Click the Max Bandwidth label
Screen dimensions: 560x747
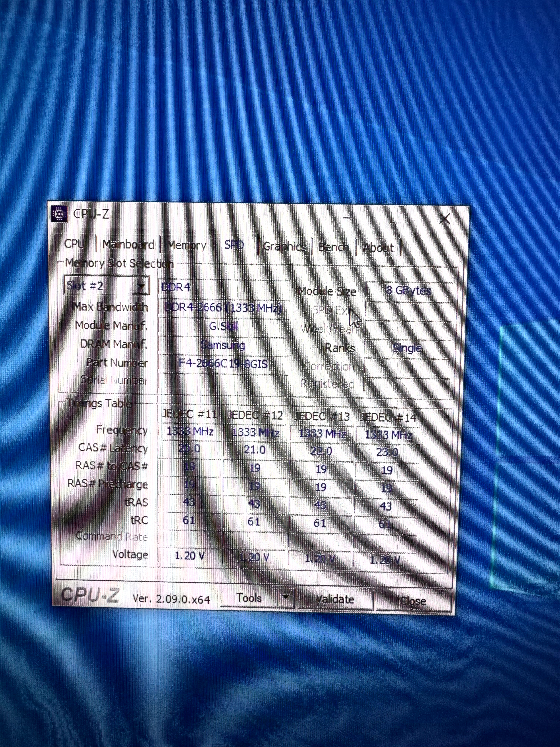click(x=110, y=307)
